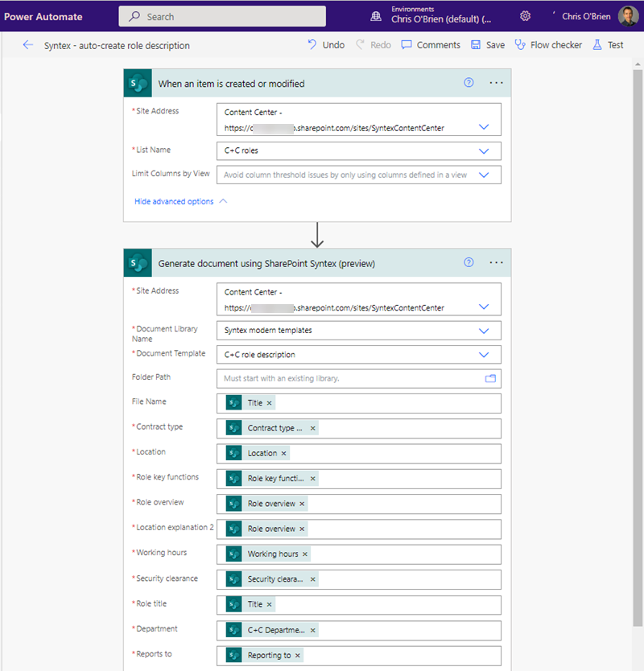Remove the Security clearance token
644x671 pixels.
click(313, 579)
